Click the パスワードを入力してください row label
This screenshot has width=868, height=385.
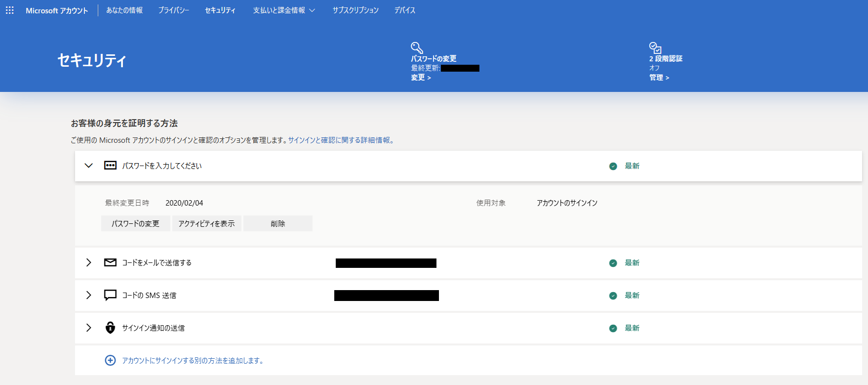coord(162,166)
